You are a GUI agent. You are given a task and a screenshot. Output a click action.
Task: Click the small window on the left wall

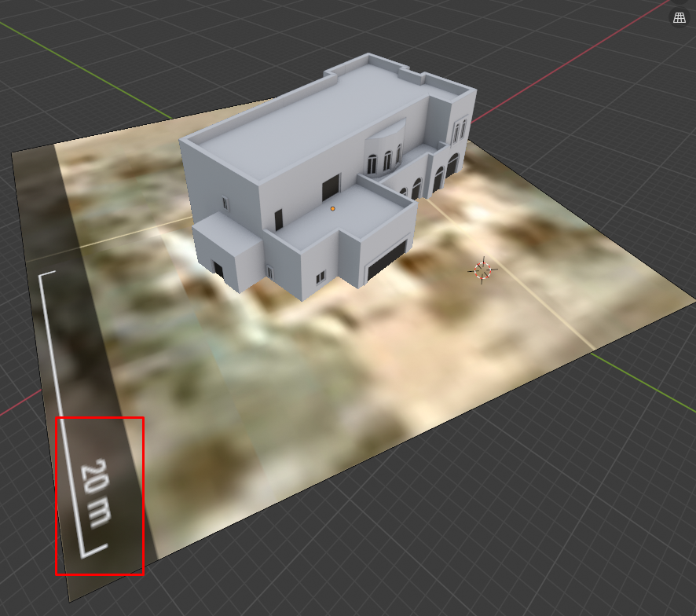click(225, 203)
